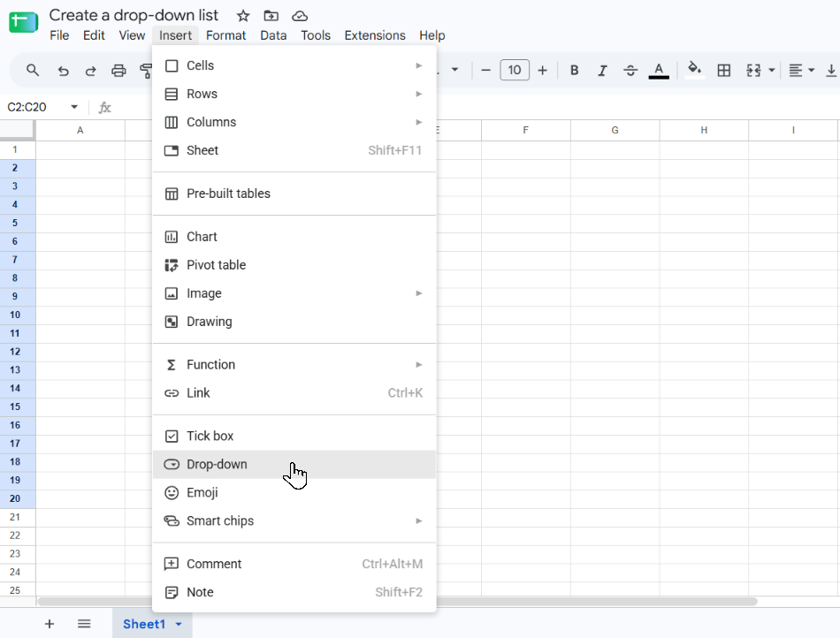
Task: Redo the last action
Action: 90,70
